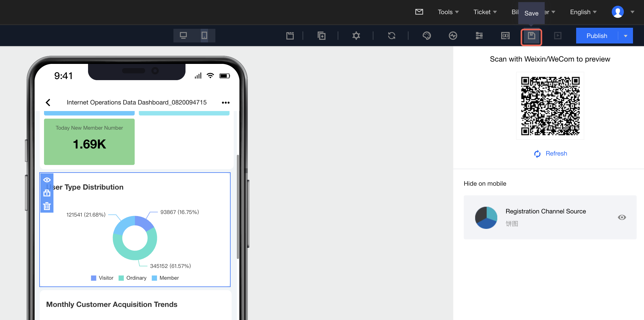Viewport: 644px width, 320px height.
Task: Hide User Type Distribution chart via eye
Action: click(x=47, y=180)
